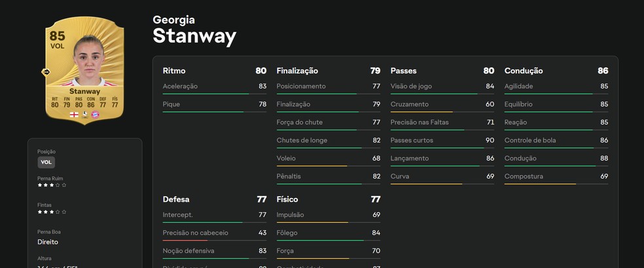Viewport: 644px width, 268px height.
Task: Click the arrow icon on the card's left edge
Action: point(46,72)
